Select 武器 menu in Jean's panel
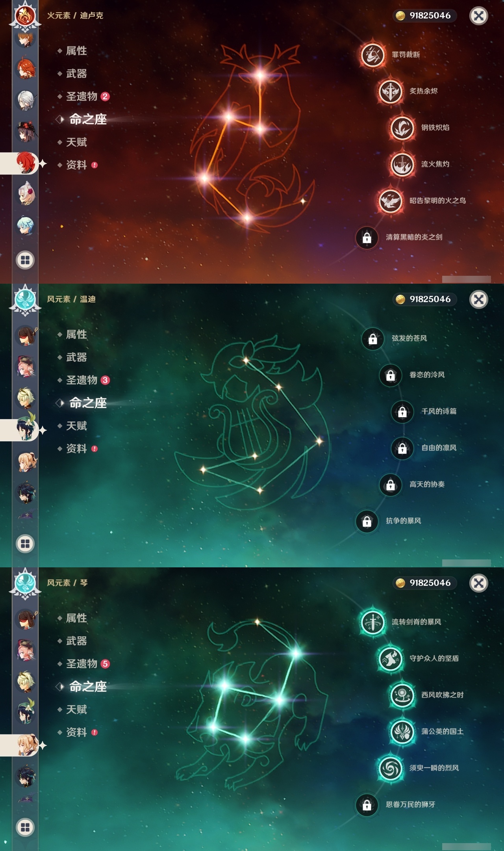 tap(76, 641)
